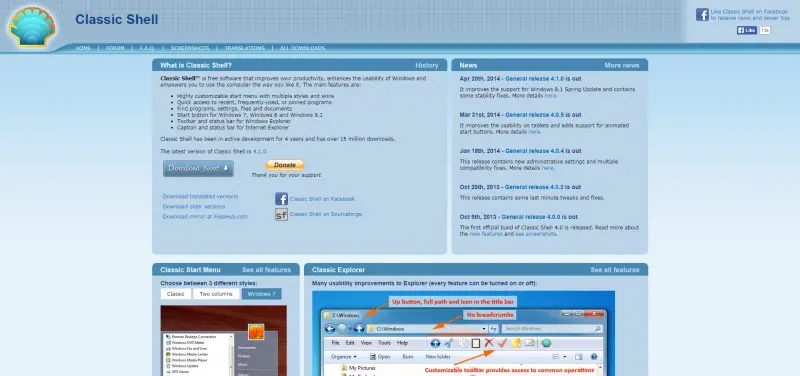Open the Organize dropdown in the Explorer screenshot
800x376 pixels.
(343, 357)
